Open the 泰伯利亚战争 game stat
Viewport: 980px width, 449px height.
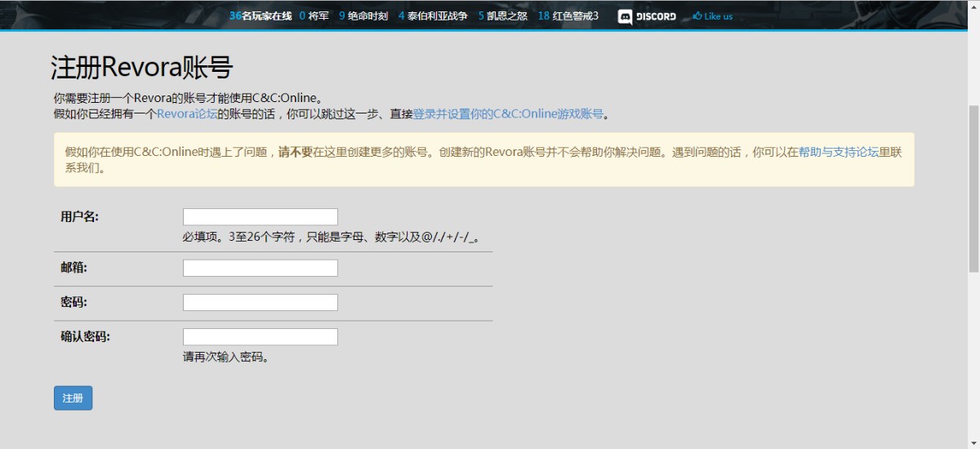pyautogui.click(x=433, y=16)
